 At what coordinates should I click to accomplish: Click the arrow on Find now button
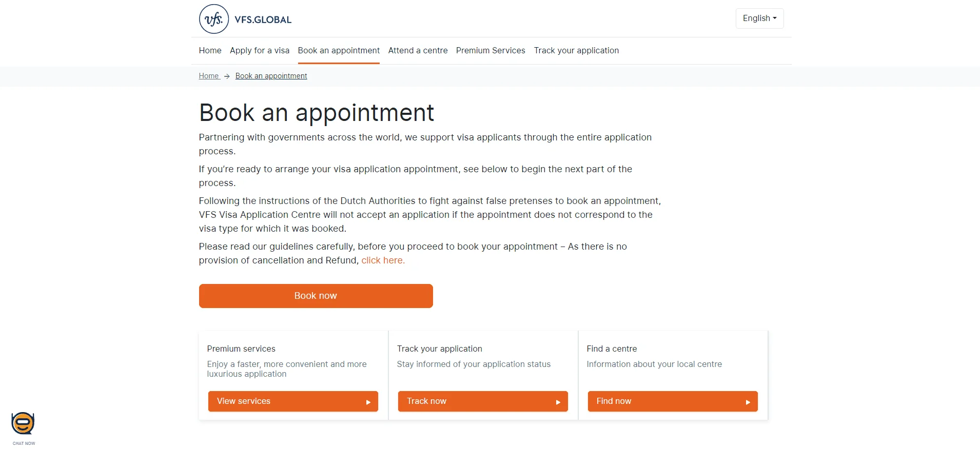tap(748, 402)
